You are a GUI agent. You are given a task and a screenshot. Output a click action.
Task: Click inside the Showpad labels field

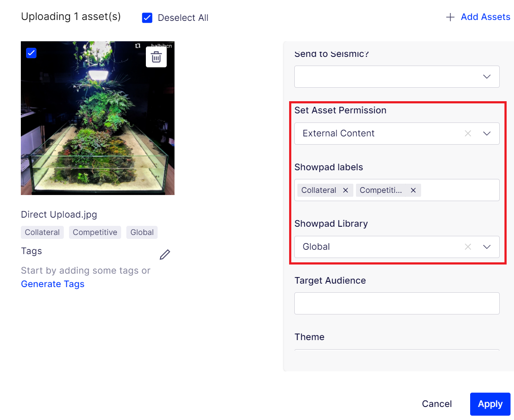click(x=459, y=190)
